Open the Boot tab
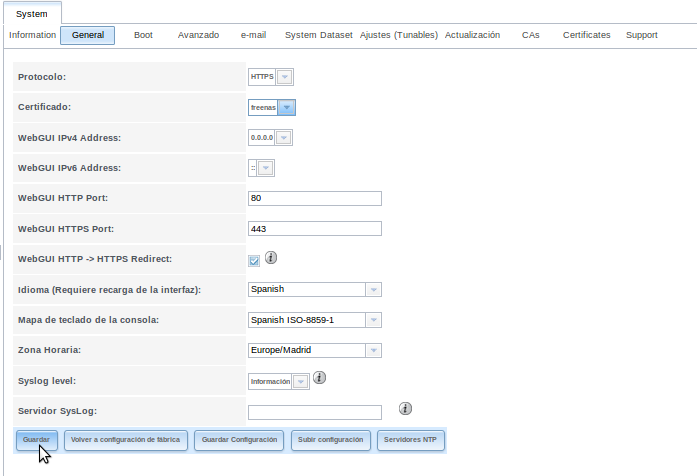Viewport: 697px width, 476px height. tap(143, 35)
